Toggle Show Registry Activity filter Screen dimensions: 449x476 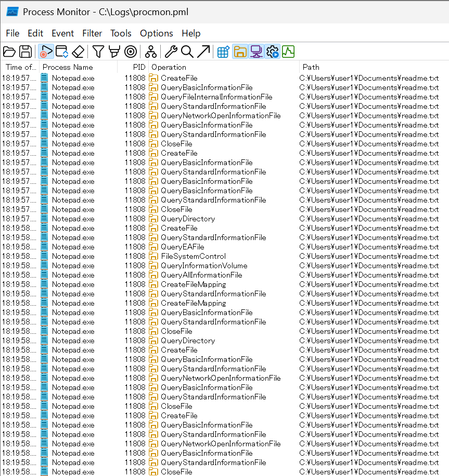223,52
